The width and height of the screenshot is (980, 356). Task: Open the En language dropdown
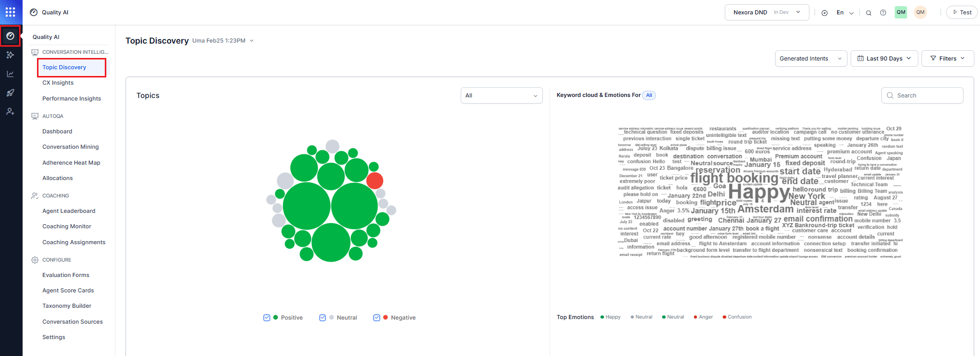coord(845,13)
